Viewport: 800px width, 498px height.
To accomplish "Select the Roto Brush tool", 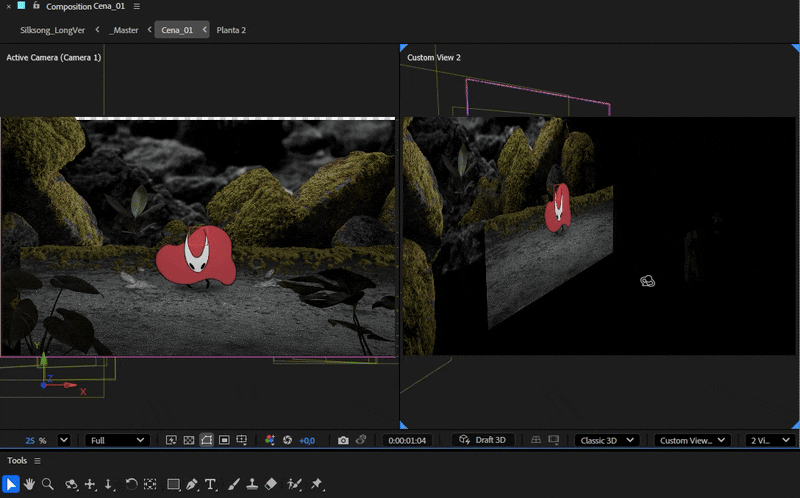I will [x=294, y=484].
